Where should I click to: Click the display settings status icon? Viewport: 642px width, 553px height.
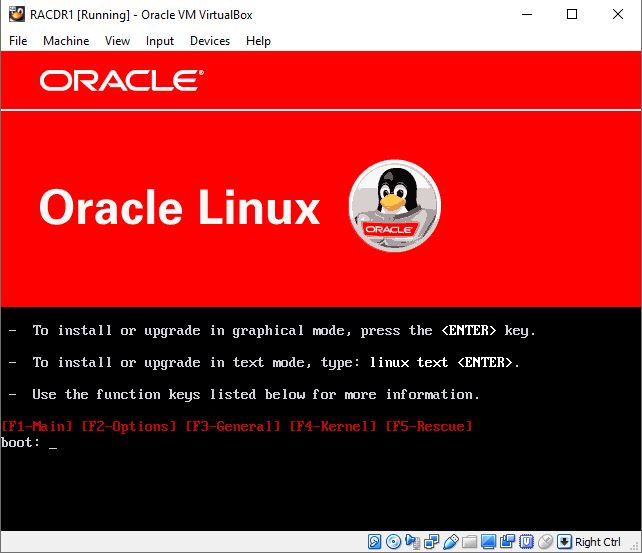pyautogui.click(x=488, y=542)
